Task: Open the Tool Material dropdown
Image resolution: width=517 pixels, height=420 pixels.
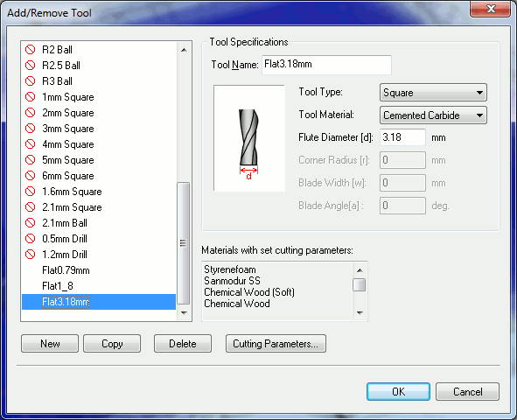Action: [433, 115]
